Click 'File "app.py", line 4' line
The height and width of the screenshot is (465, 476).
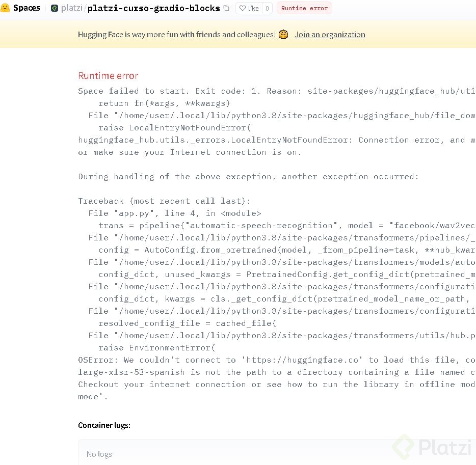(175, 213)
